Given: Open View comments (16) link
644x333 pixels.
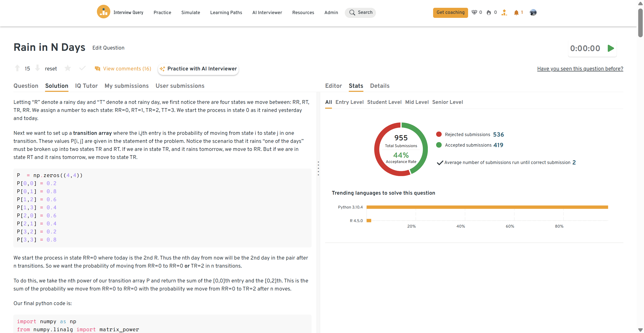Looking at the screenshot, I should click(127, 69).
